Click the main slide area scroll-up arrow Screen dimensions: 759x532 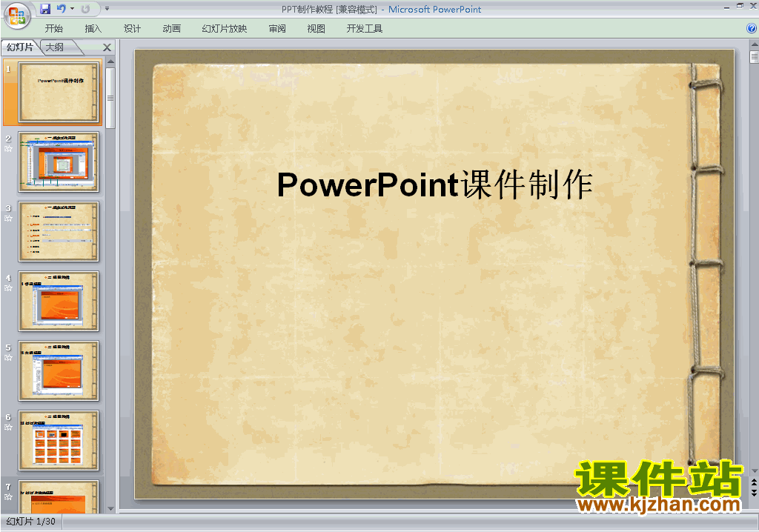[x=754, y=44]
